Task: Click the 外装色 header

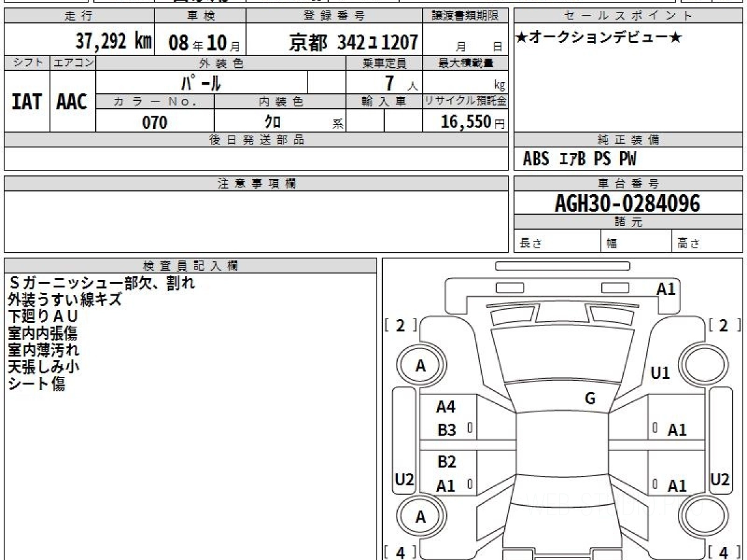Action: [x=221, y=63]
